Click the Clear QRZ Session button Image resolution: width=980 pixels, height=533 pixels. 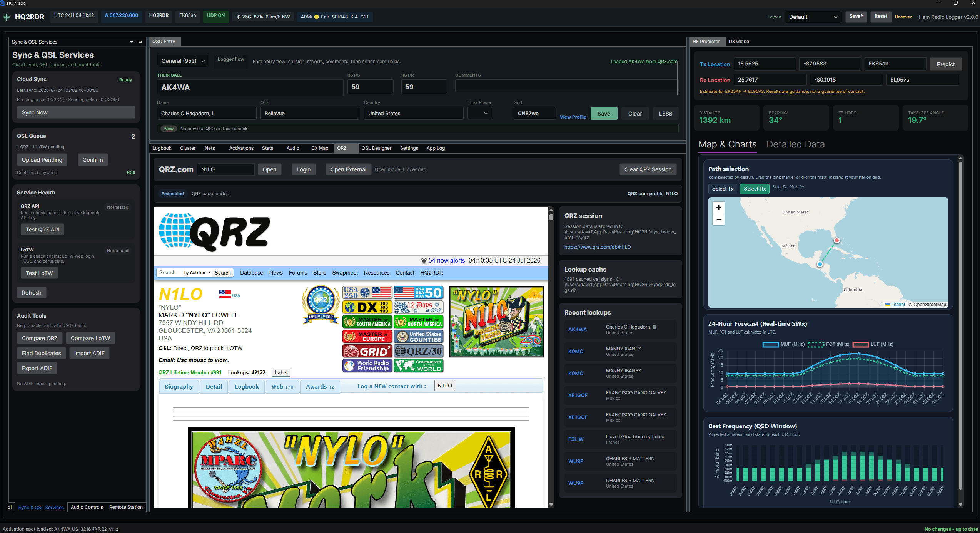coord(648,169)
